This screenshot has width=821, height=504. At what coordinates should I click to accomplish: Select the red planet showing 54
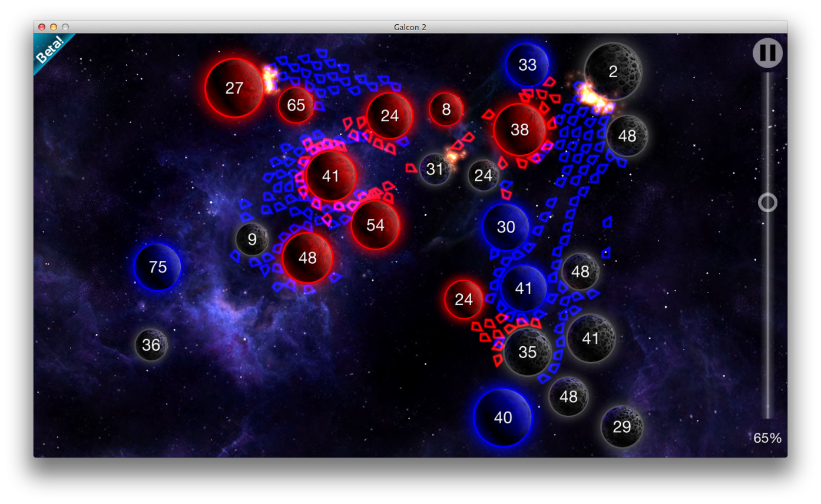tap(375, 225)
